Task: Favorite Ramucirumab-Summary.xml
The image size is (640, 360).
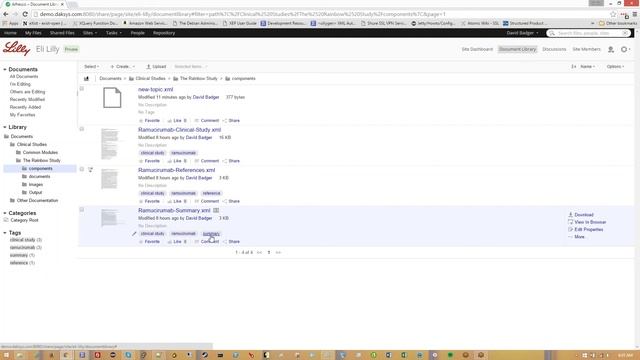Action: point(149,242)
